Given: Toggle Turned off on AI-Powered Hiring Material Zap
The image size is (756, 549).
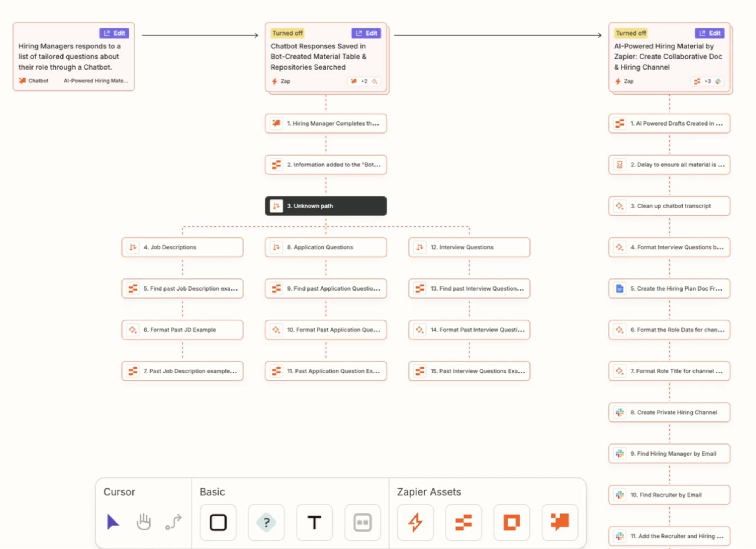Looking at the screenshot, I should click(630, 33).
